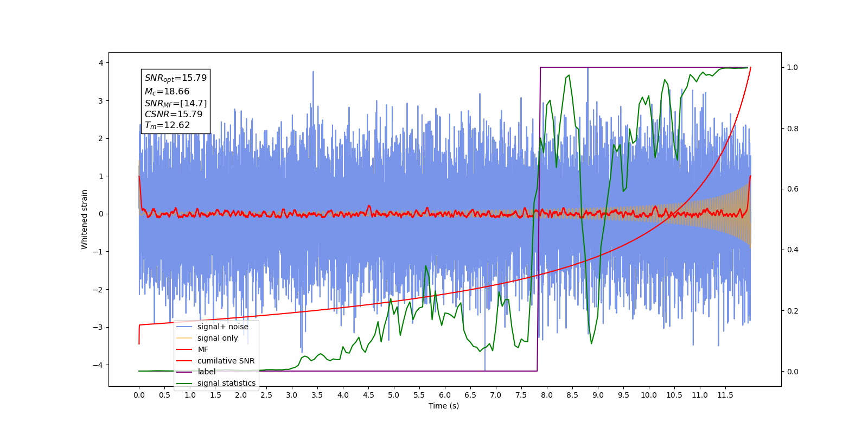Click the 8.5 tick on time axis

pos(572,395)
